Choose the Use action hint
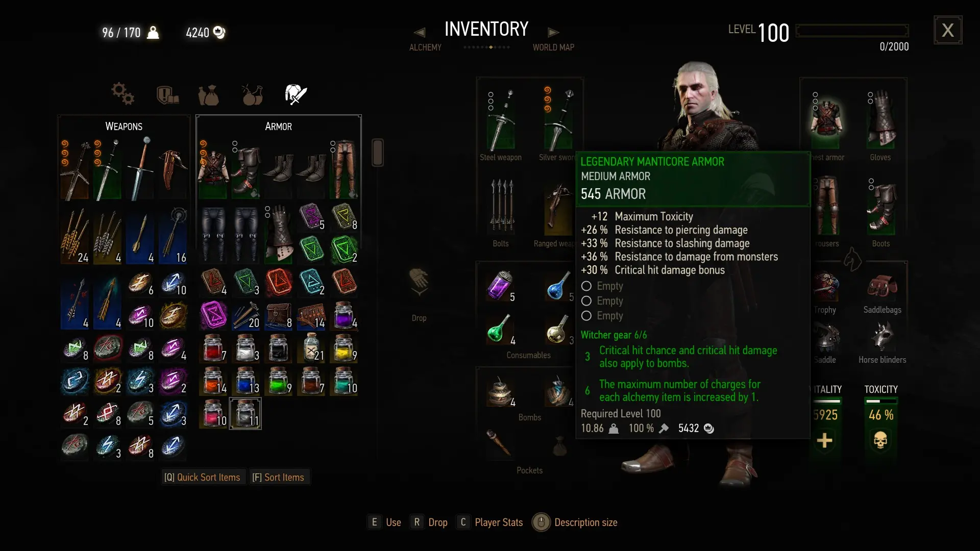The image size is (980, 551). (385, 522)
